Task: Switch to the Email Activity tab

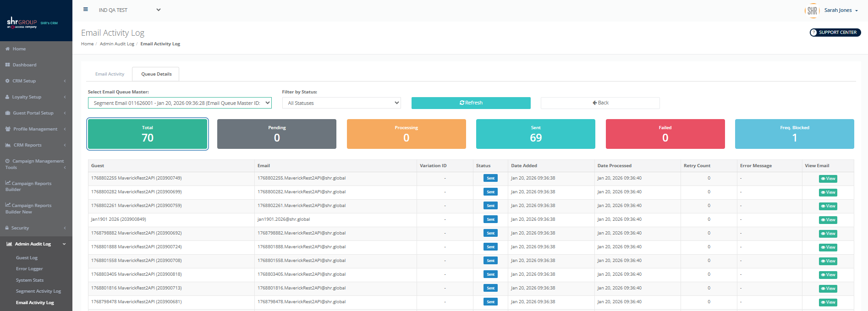Action: pyautogui.click(x=110, y=74)
